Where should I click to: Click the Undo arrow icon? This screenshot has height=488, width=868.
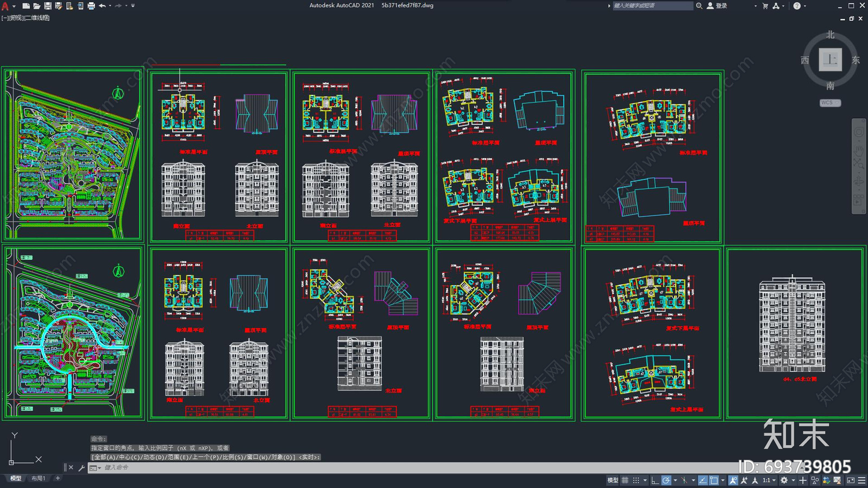click(x=102, y=6)
